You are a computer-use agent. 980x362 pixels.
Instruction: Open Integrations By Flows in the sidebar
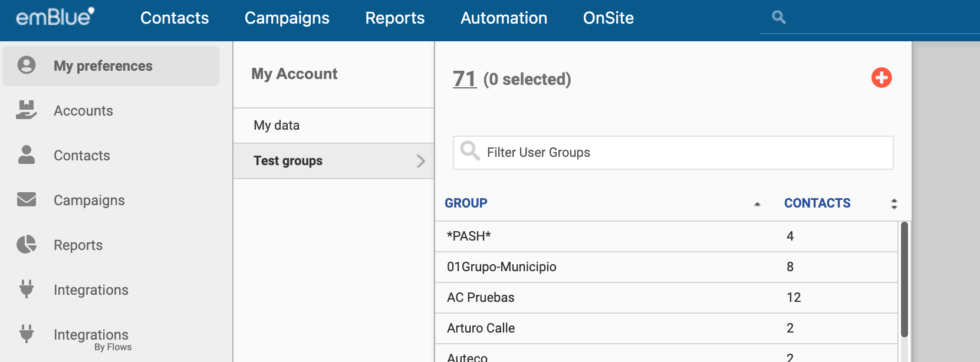91,339
